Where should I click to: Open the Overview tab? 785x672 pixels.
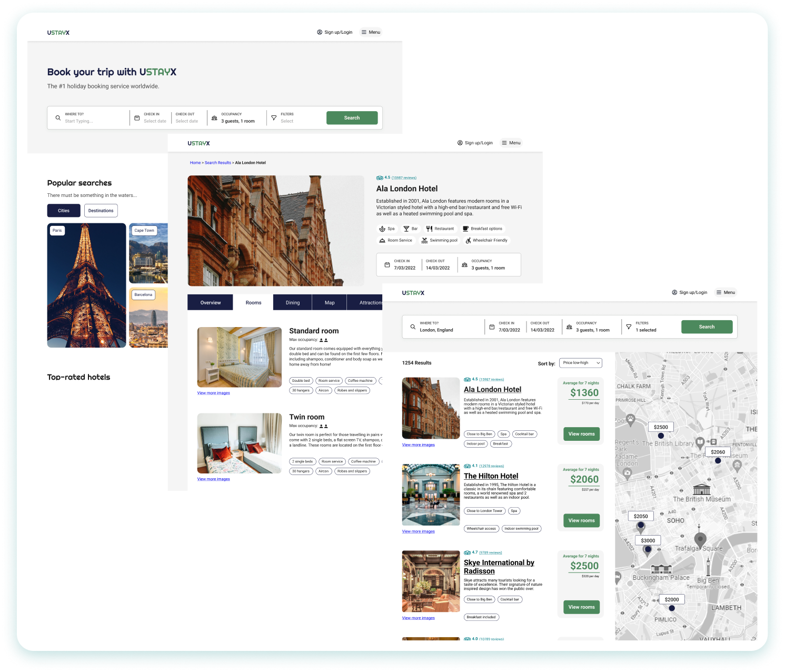pos(211,303)
